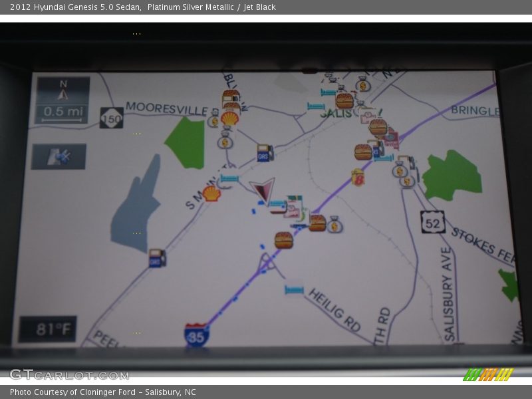Select the burger icon just above I-85 interchange
Image resolution: width=532 pixels, height=399 pixels.
(x=284, y=241)
